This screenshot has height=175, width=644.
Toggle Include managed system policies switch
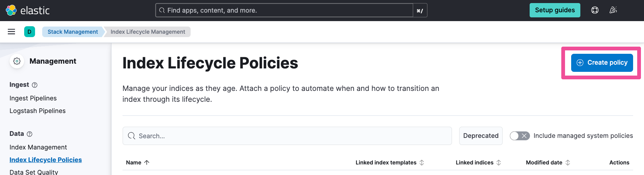click(520, 136)
